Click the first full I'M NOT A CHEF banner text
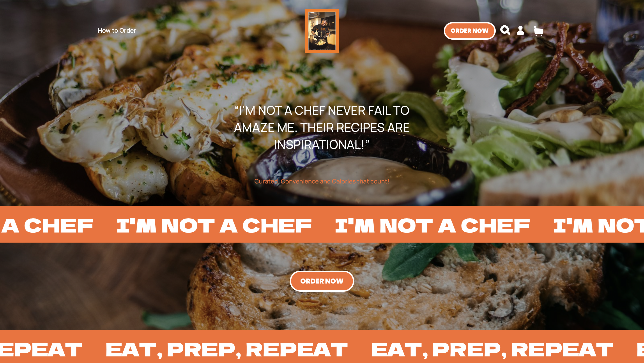Screen dimensions: 644x363 (214, 225)
